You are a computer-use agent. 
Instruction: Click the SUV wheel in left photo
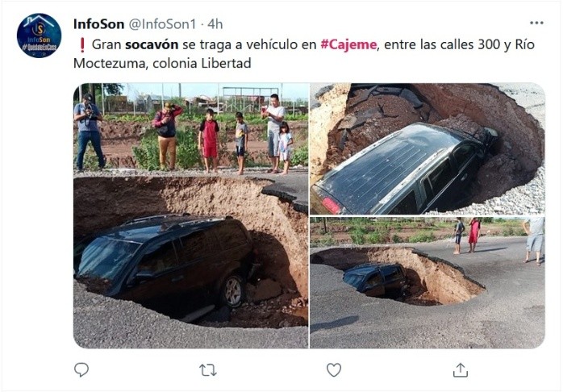pos(233,291)
